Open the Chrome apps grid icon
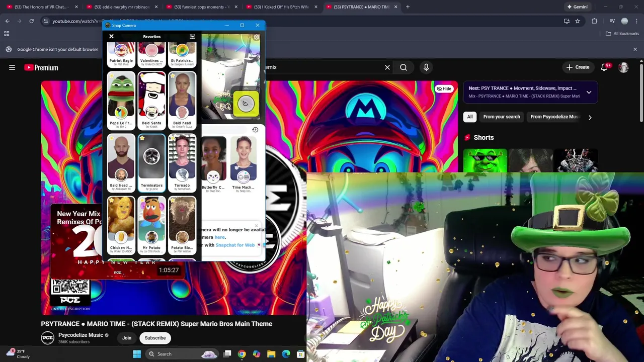644x362 pixels. pos(7,34)
